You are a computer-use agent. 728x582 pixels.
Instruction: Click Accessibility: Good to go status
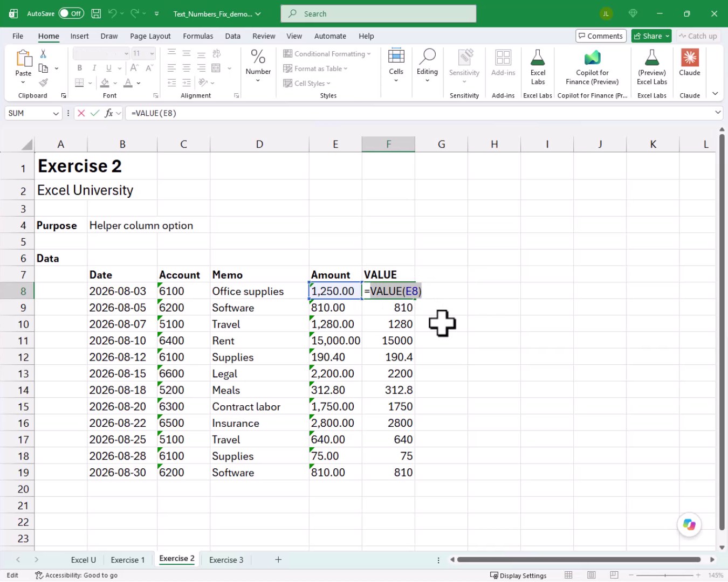[76, 576]
